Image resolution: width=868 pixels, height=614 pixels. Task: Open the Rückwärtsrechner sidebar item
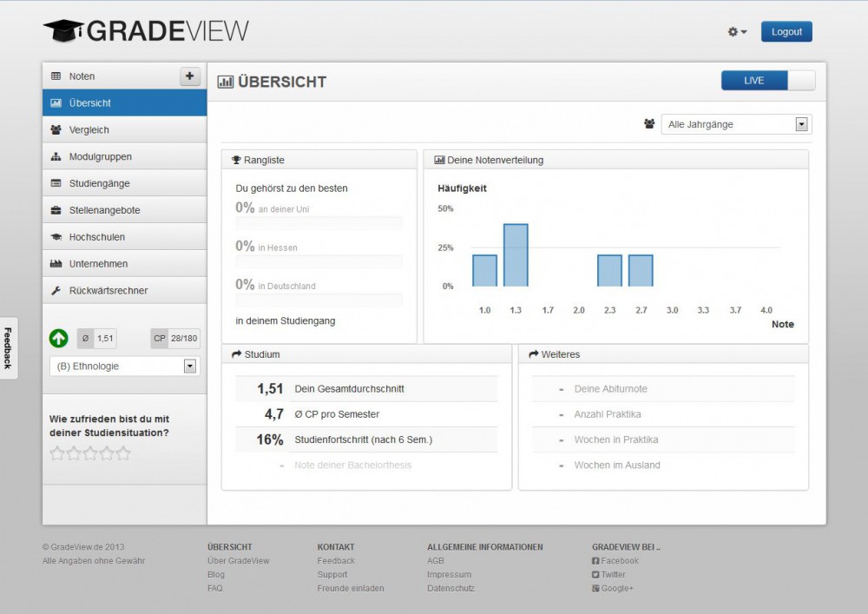108,291
